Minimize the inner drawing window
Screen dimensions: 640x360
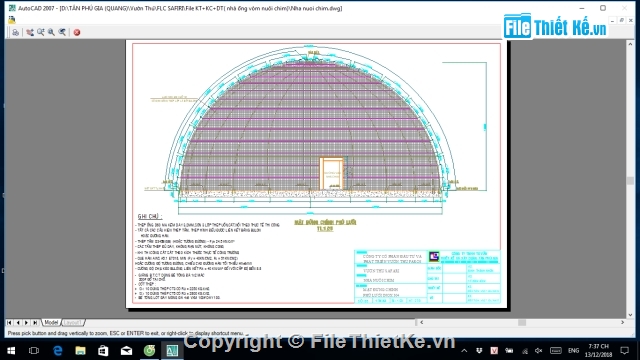[613, 20]
